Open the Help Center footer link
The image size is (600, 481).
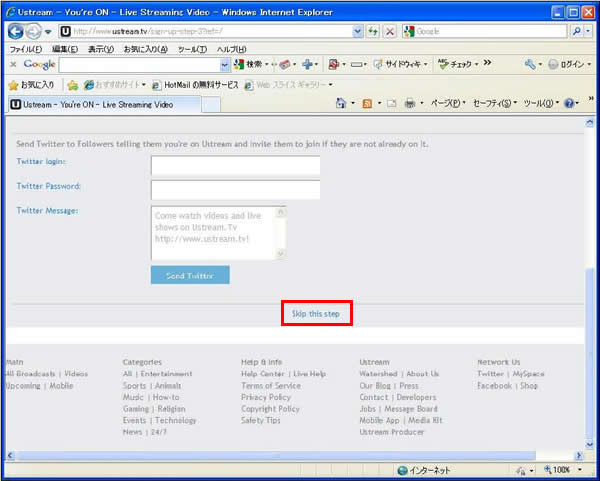[x=263, y=374]
